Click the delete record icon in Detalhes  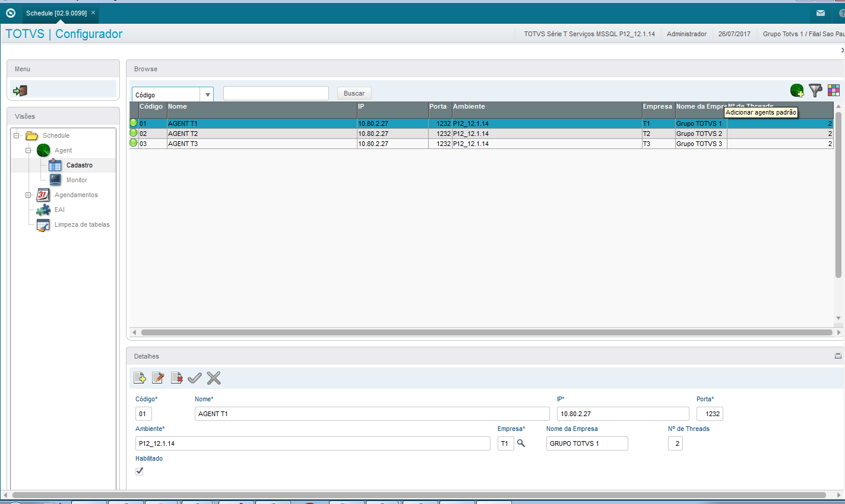pos(176,378)
